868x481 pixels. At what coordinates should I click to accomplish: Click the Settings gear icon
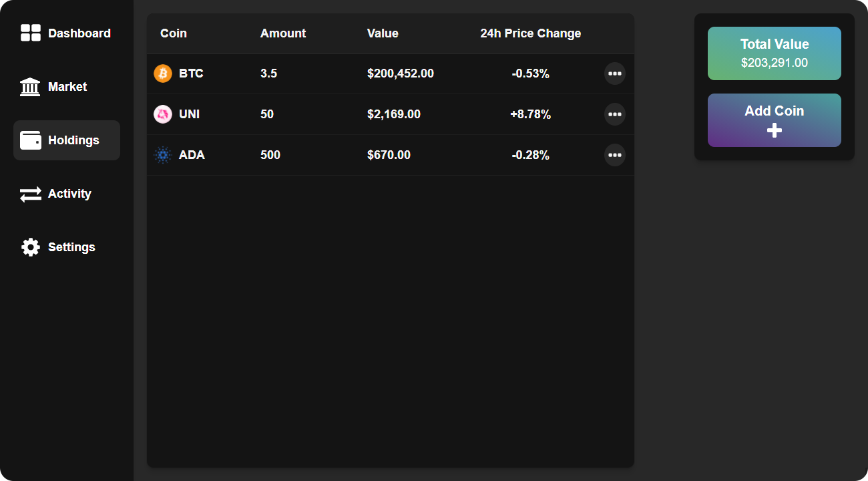tap(31, 247)
